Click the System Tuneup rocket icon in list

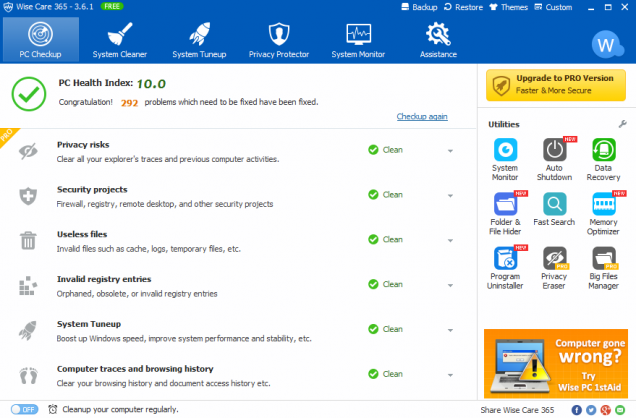tap(28, 330)
